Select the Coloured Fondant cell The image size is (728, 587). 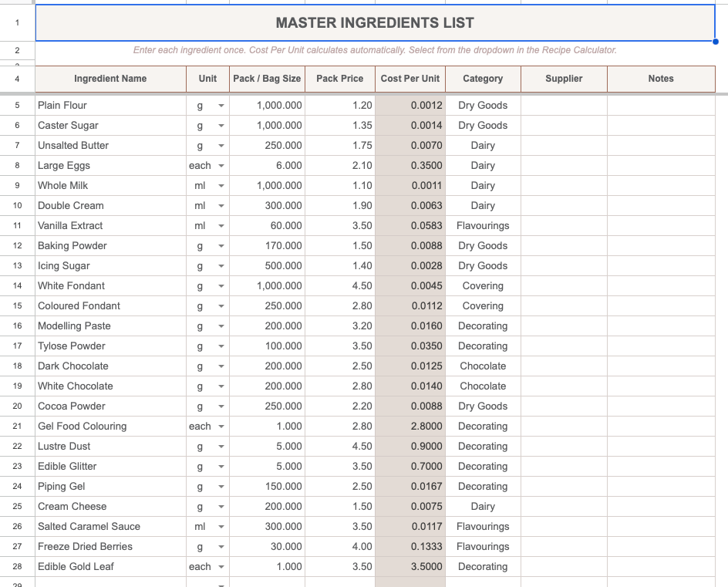(110, 306)
